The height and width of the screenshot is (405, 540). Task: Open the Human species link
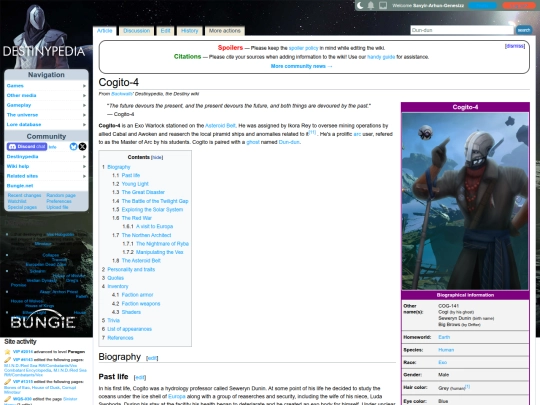446,350
